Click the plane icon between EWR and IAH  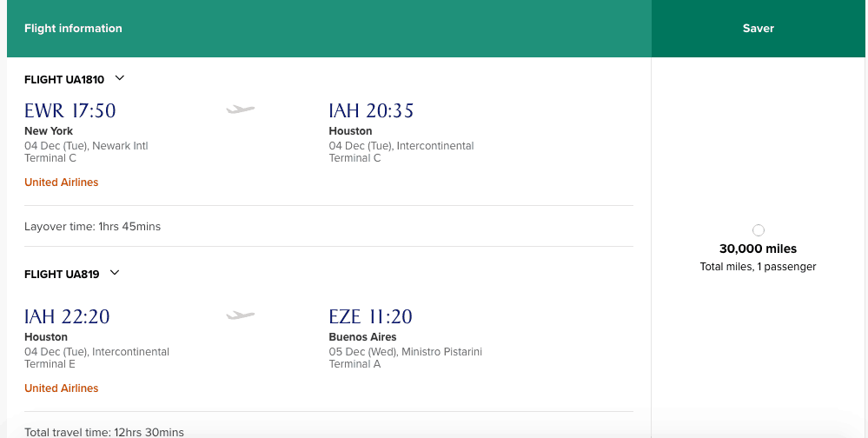pyautogui.click(x=241, y=109)
